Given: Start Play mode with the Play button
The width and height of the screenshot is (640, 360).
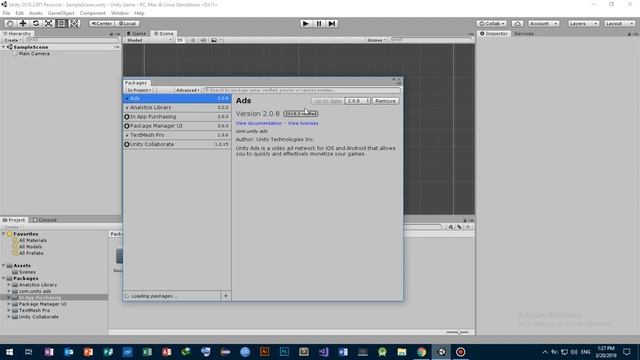Looking at the screenshot, I should pos(305,24).
